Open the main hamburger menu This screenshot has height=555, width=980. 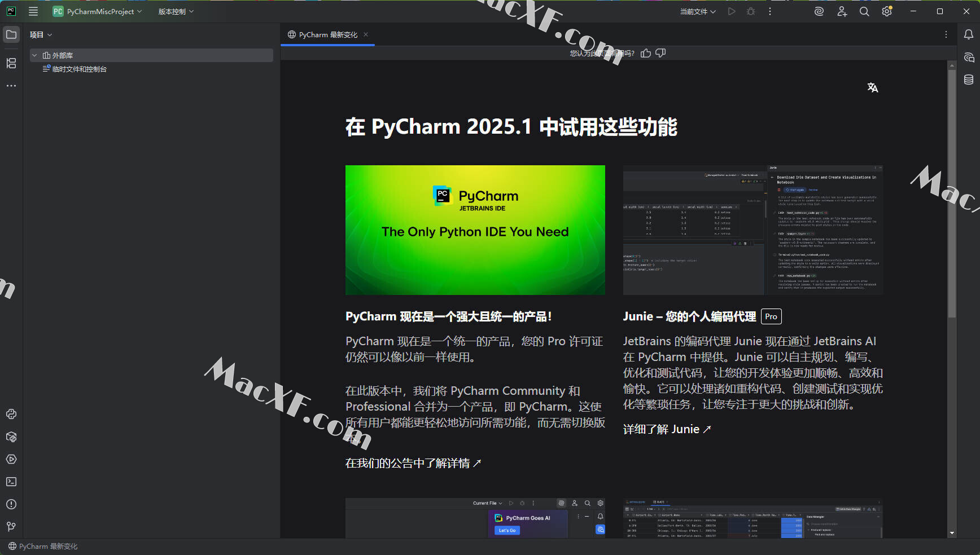tap(33, 11)
